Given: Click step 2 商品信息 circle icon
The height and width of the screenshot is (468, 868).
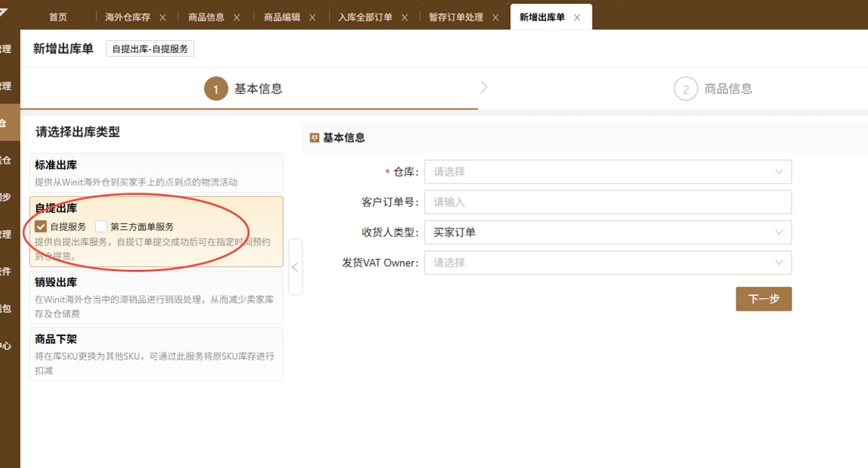Looking at the screenshot, I should (686, 89).
